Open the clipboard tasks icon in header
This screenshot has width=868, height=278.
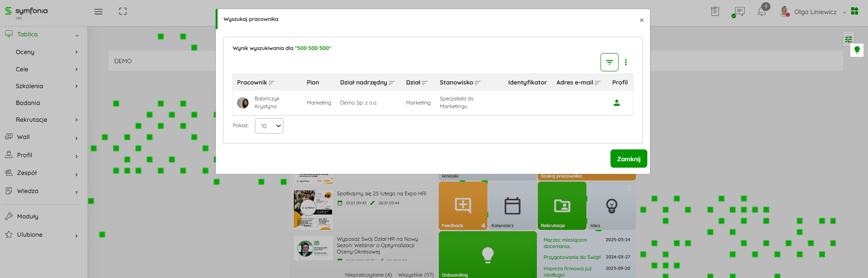715,12
